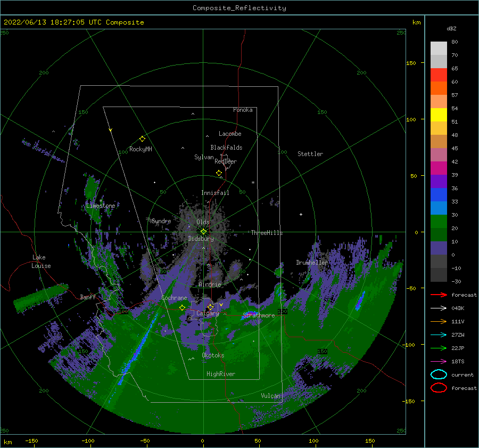The height and width of the screenshot is (448, 479).
Task: Click the yellow diamond marker above Calgary
Action: click(x=210, y=307)
